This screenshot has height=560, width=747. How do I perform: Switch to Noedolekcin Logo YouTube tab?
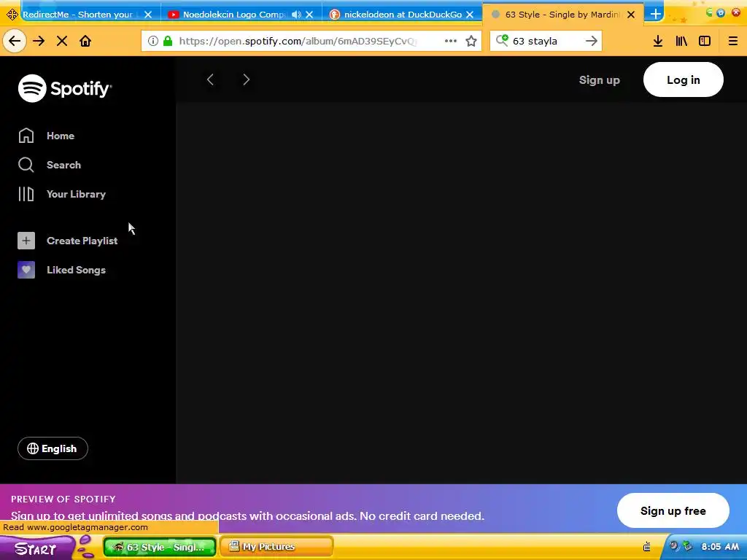[234, 15]
